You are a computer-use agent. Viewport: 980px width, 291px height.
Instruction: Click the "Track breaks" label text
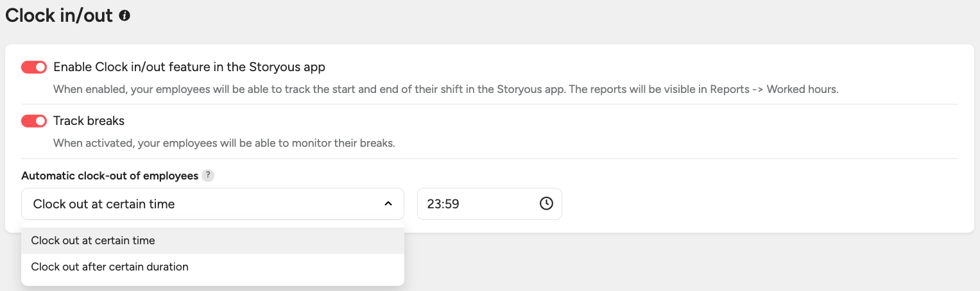click(89, 121)
